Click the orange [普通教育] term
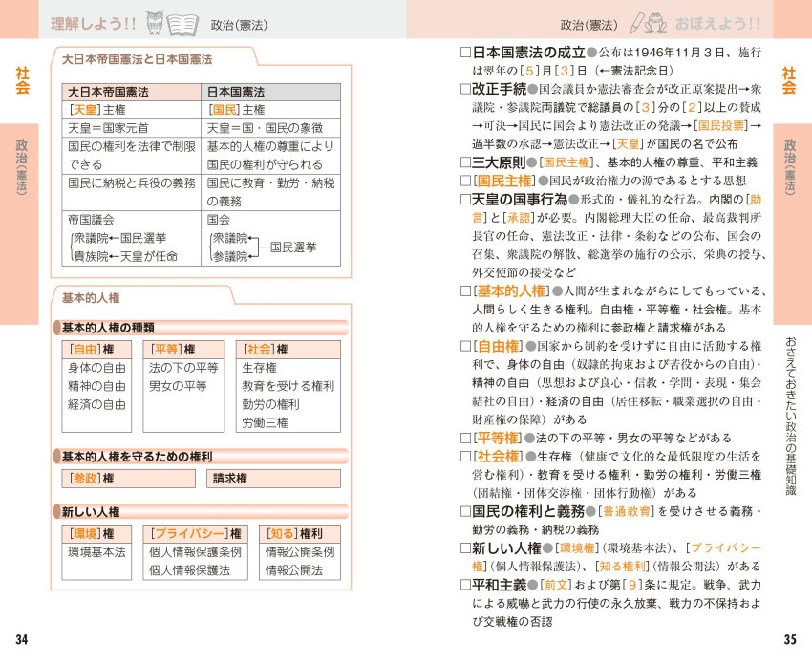The height and width of the screenshot is (665, 812). click(x=627, y=512)
